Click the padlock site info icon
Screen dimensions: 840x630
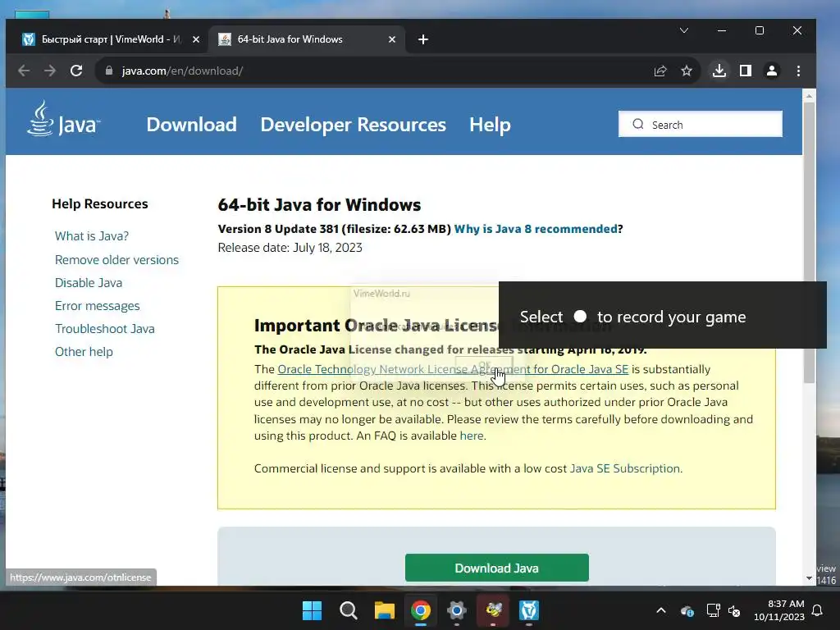pos(109,71)
